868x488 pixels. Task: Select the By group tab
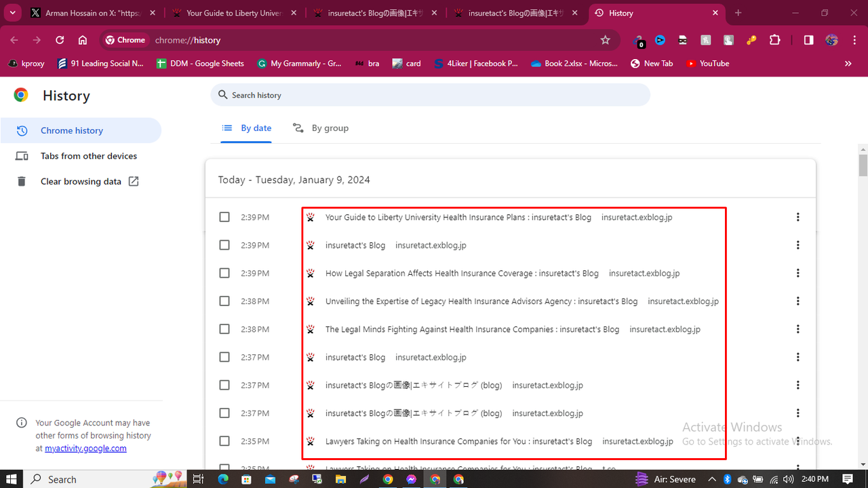tap(321, 128)
